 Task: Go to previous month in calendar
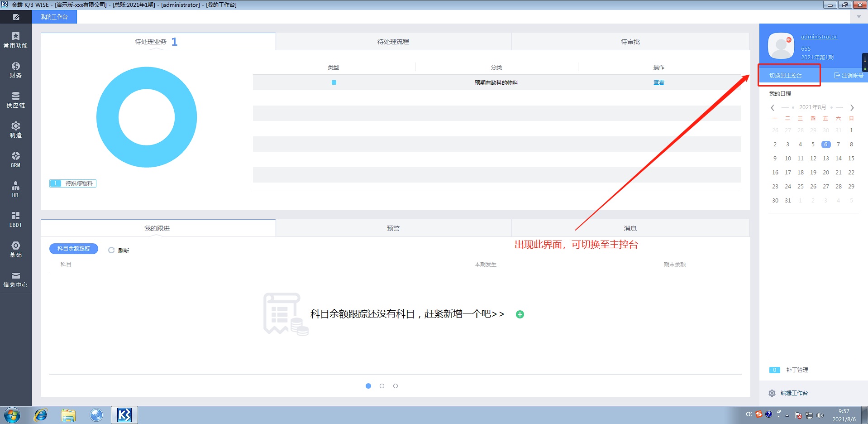[773, 107]
